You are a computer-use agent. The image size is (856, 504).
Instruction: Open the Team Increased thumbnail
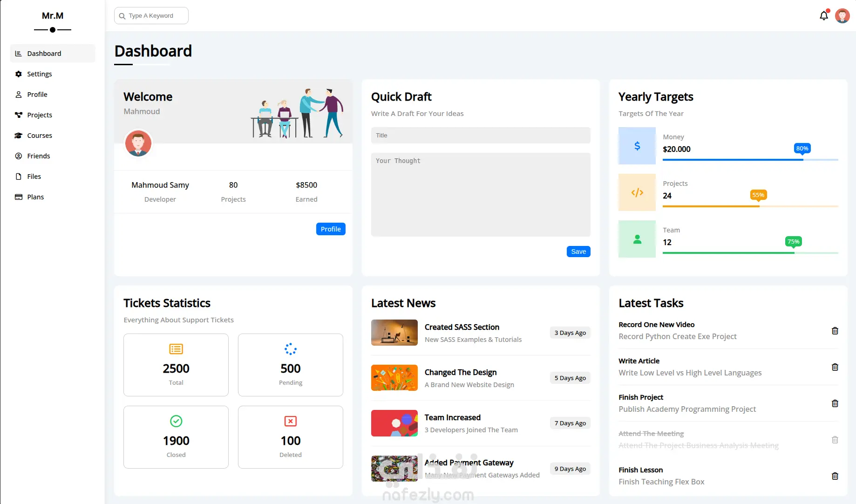tap(394, 423)
